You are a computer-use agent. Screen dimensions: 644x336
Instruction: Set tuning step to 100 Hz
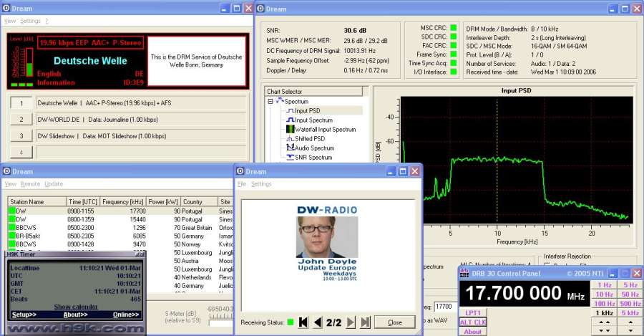pos(604,304)
